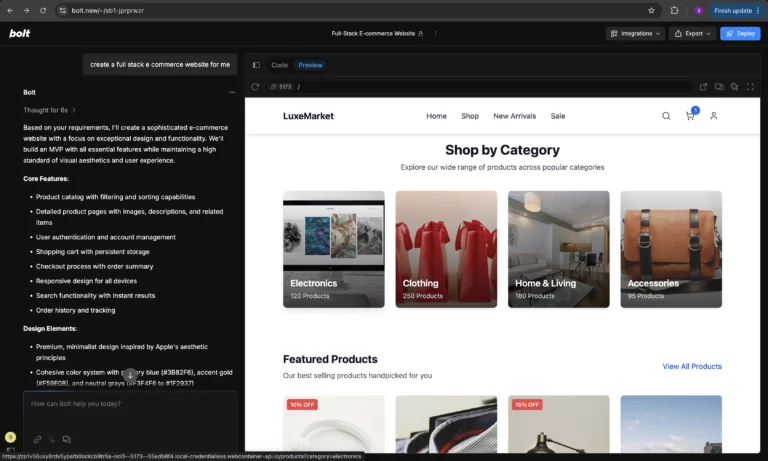Open the Export dropdown menu
This screenshot has height=461, width=768.
pos(692,33)
